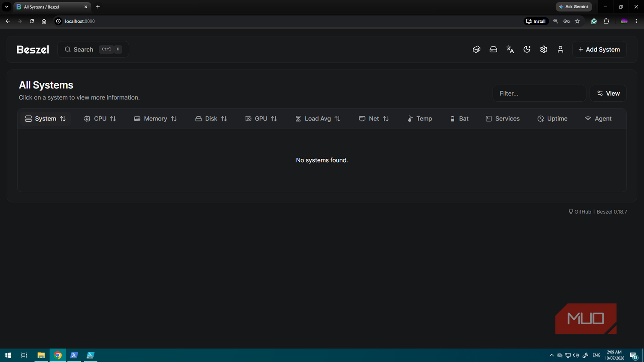The height and width of the screenshot is (362, 644).
Task: Open File Explorer from taskbar
Action: pos(41,355)
